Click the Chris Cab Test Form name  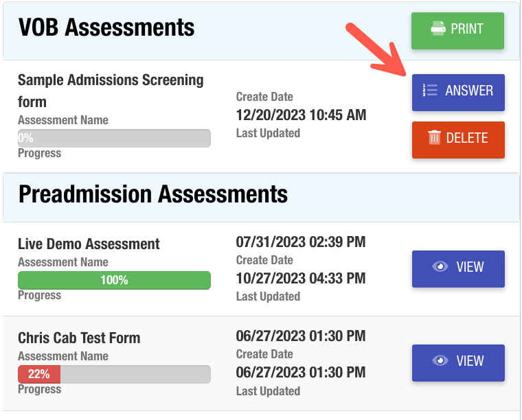pyautogui.click(x=79, y=338)
